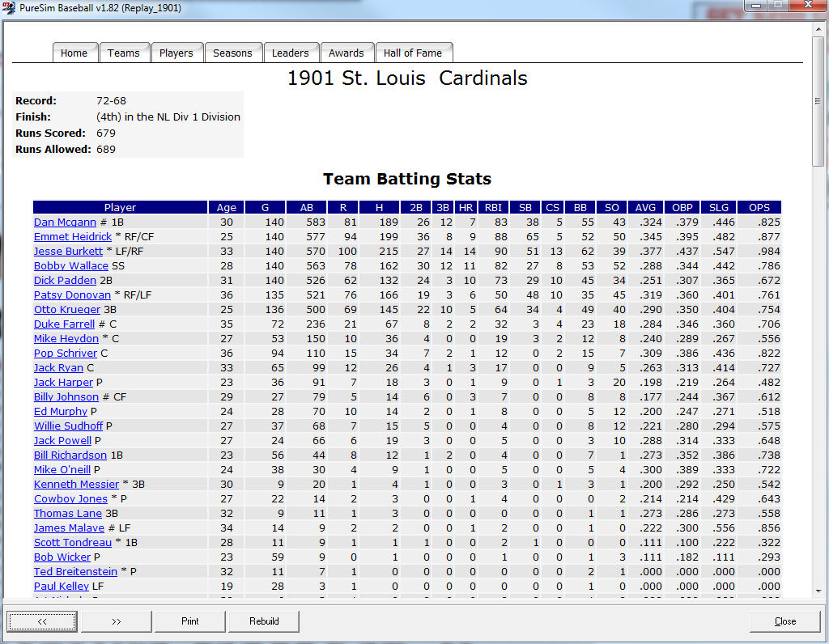
Task: View Ed Murphy's profile
Action: (61, 411)
